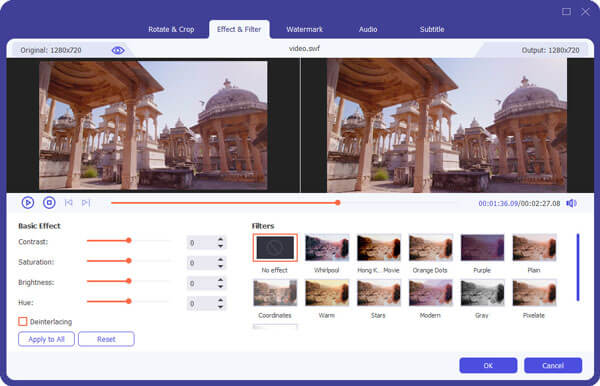Click the Apply to All button

[46, 339]
